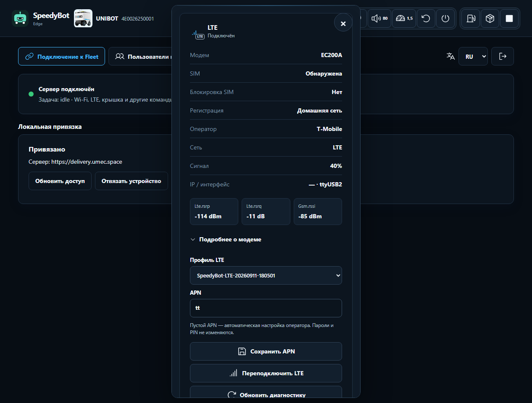Click the interface value ttyUSB2
This screenshot has width=532, height=403.
click(x=331, y=184)
